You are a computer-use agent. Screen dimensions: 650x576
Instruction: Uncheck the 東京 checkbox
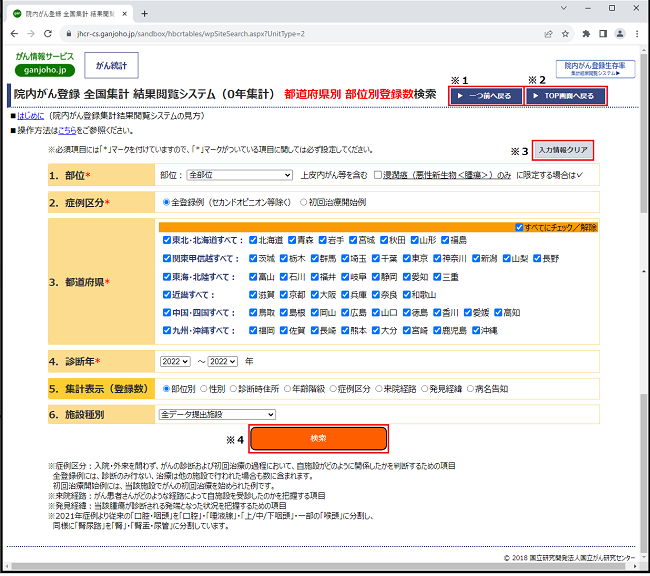pyautogui.click(x=407, y=259)
